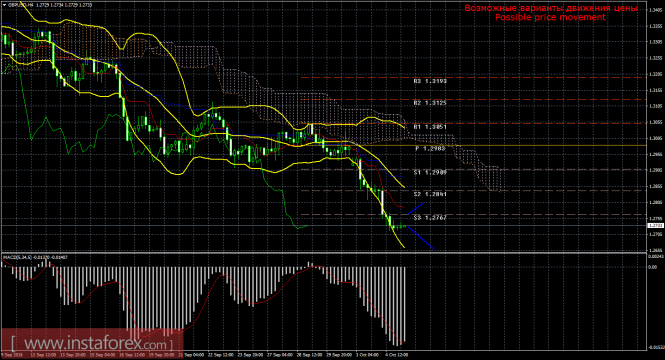Image resolution: width=665 pixels, height=360 pixels.
Task: Click the S3 1.2767 support label
Action: coord(430,218)
